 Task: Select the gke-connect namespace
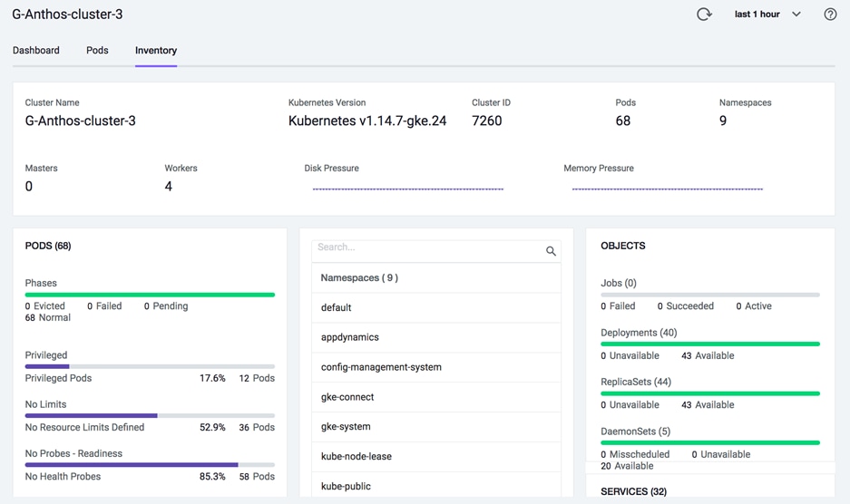click(x=435, y=397)
